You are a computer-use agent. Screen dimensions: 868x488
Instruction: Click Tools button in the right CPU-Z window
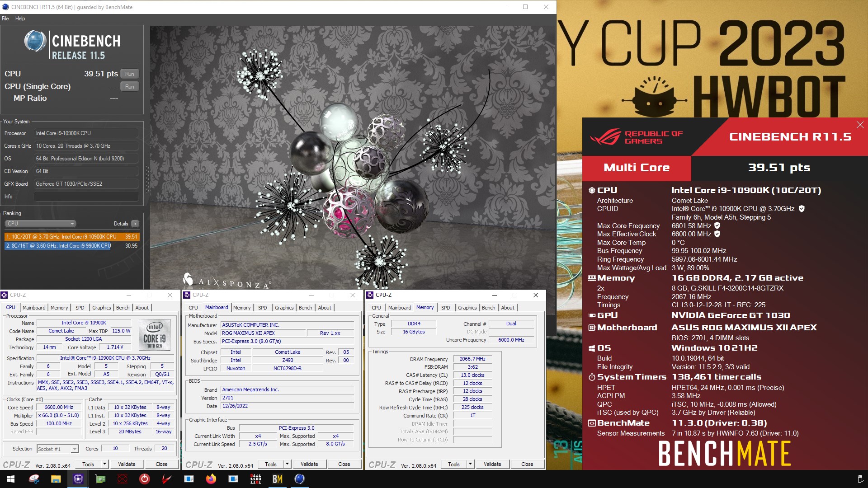[x=454, y=464]
